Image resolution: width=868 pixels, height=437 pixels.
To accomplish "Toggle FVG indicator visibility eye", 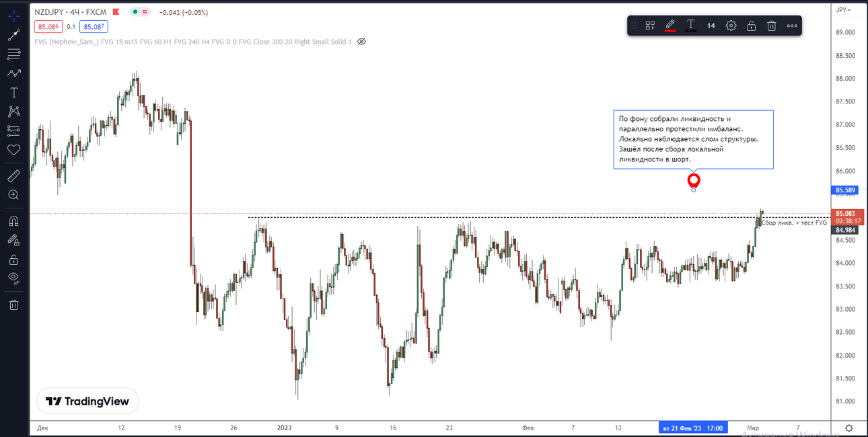I will coord(361,42).
